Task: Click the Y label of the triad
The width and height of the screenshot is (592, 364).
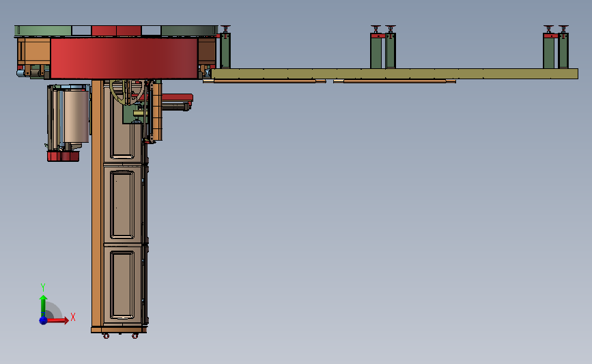Action: click(43, 288)
